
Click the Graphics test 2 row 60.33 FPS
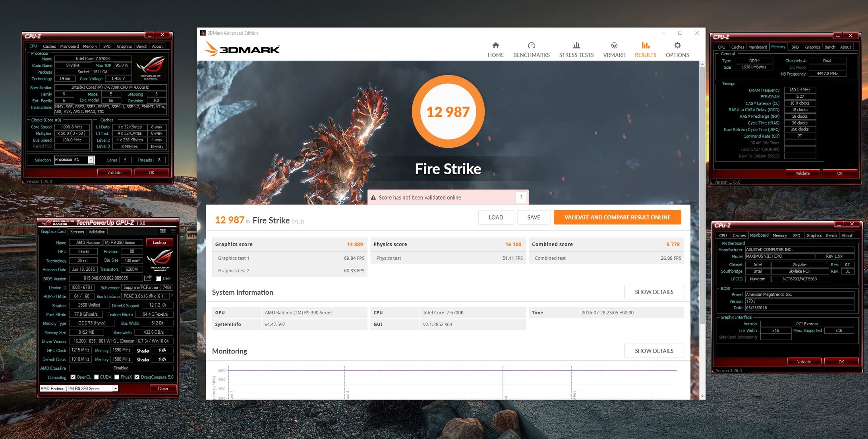[290, 270]
